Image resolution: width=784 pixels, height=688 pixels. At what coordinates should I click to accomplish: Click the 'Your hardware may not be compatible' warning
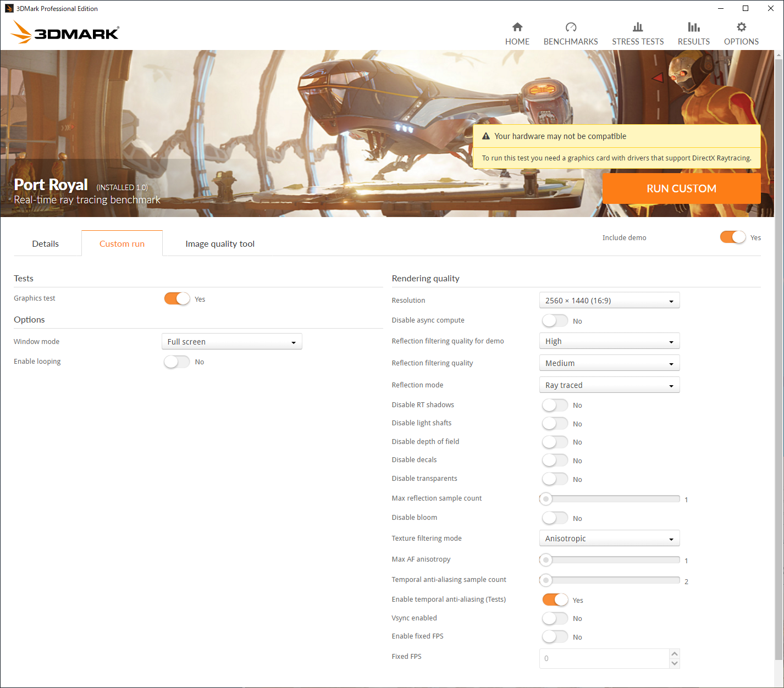pos(560,136)
